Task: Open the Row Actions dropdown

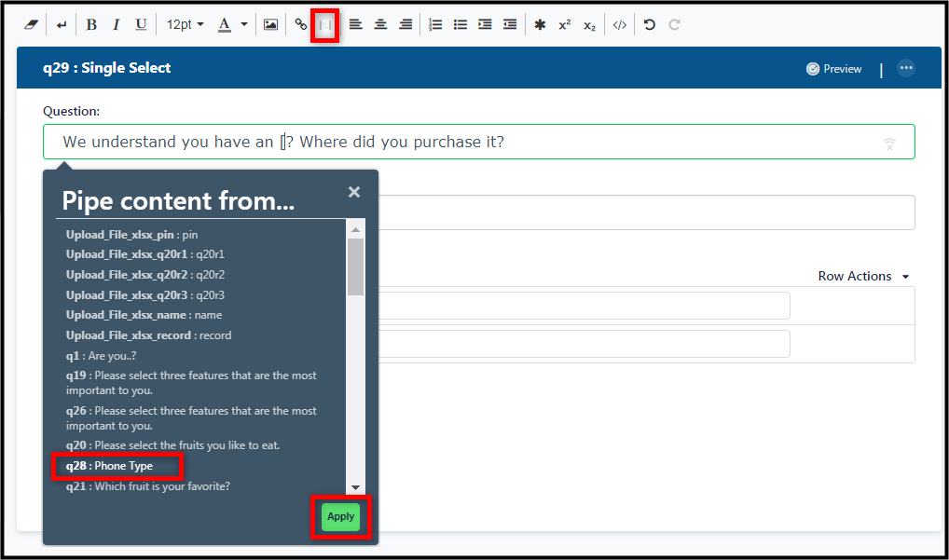Action: (x=863, y=277)
